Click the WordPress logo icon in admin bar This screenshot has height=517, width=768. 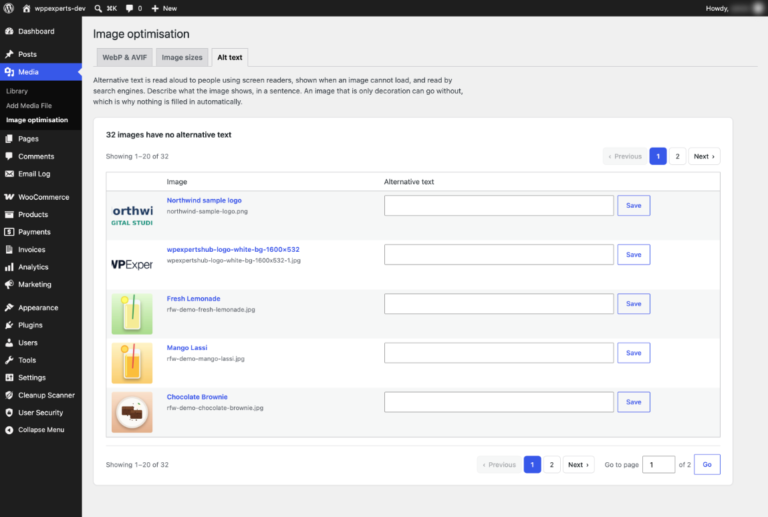click(8, 8)
